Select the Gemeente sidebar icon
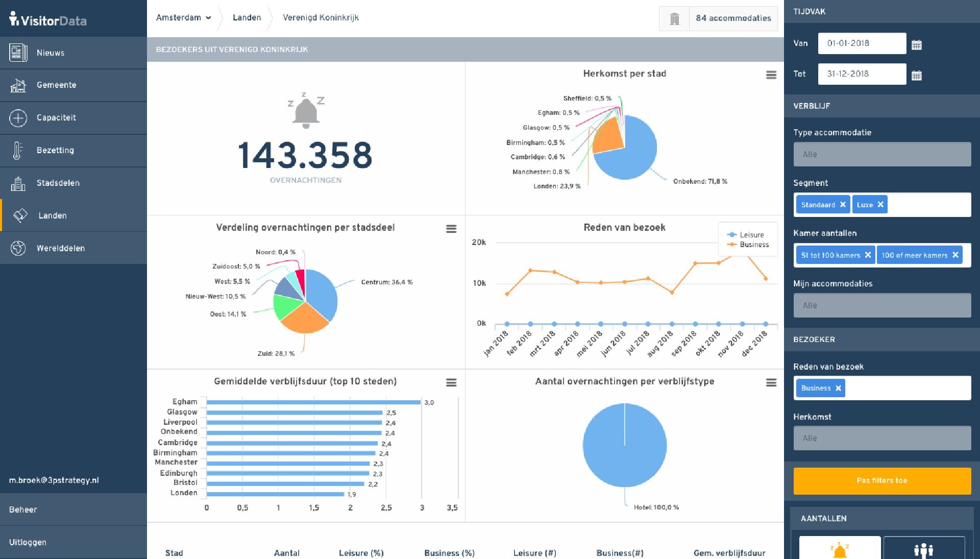The height and width of the screenshot is (559, 980). click(56, 85)
